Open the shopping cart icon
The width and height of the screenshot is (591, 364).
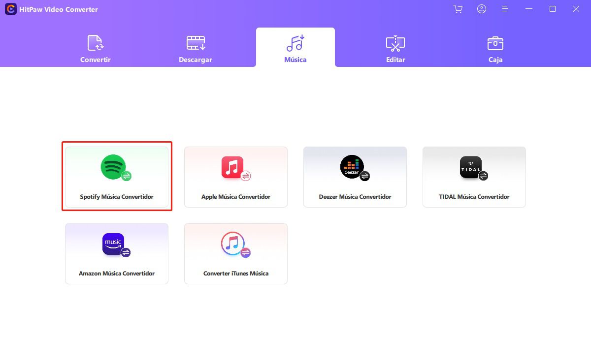pyautogui.click(x=458, y=9)
